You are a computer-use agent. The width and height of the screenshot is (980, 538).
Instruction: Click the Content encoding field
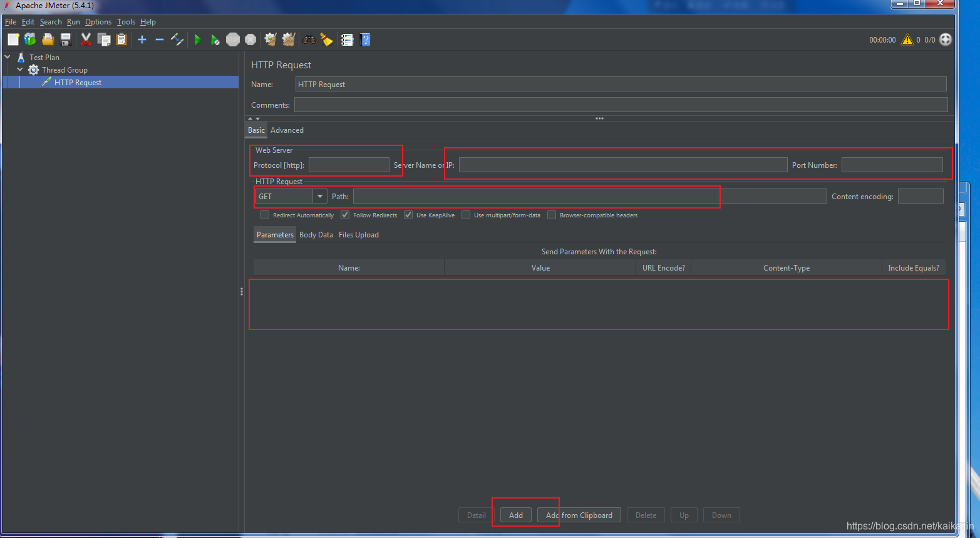pyautogui.click(x=921, y=196)
